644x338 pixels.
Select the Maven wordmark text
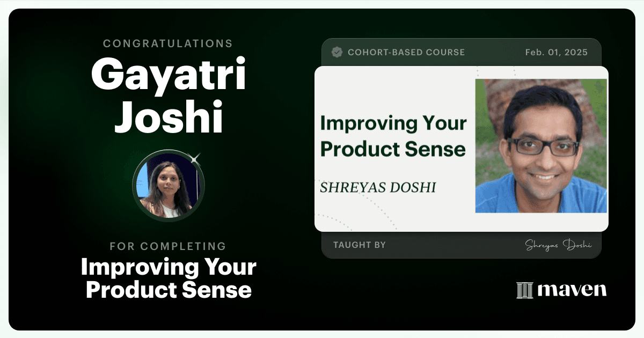pyautogui.click(x=572, y=290)
